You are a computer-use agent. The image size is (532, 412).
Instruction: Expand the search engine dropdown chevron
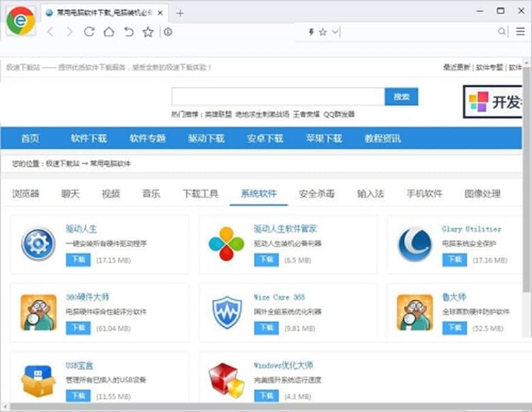[x=334, y=32]
